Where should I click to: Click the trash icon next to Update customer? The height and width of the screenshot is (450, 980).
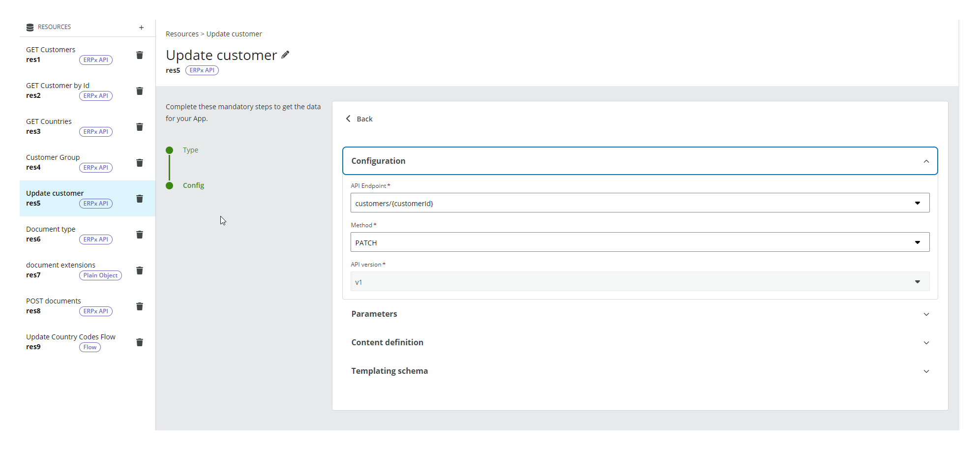(140, 199)
